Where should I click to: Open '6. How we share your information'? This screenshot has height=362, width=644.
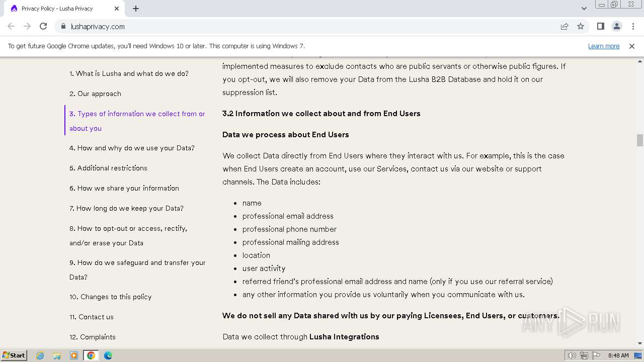point(124,188)
